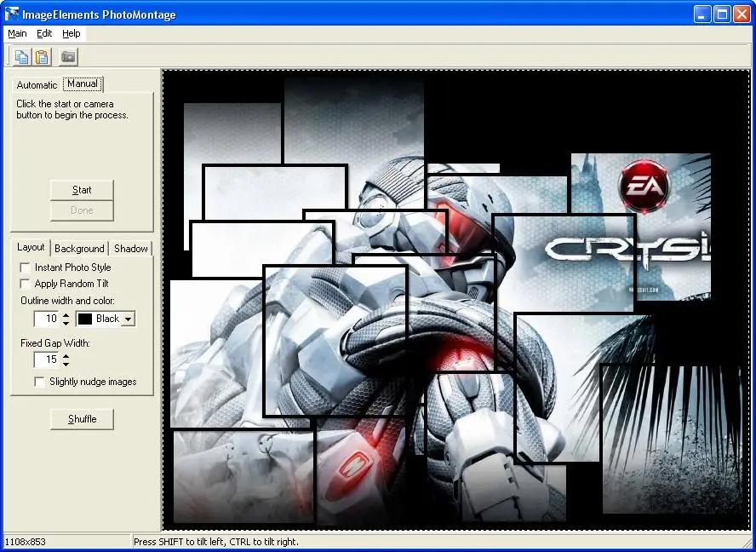756x552 pixels.
Task: Tick the Apply Random Tilt checkbox
Action: (x=25, y=283)
